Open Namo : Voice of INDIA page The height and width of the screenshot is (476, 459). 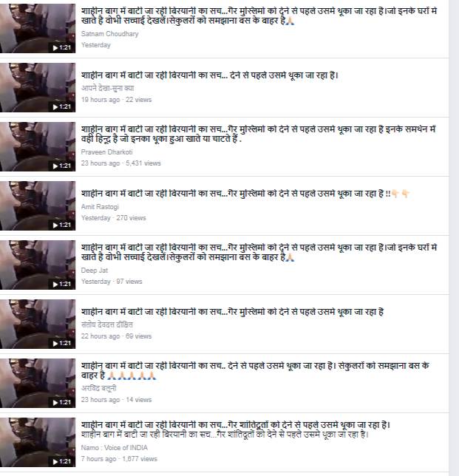114,447
